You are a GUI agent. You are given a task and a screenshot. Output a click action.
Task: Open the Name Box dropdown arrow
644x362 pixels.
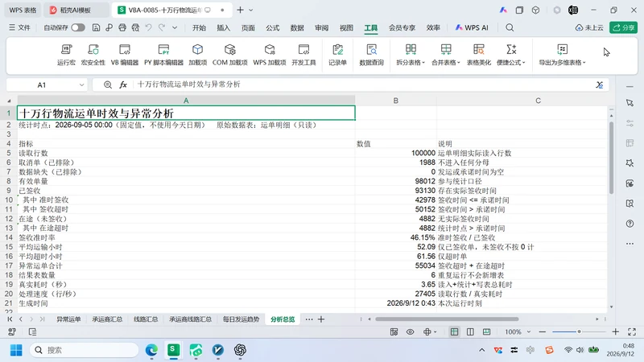coord(81,85)
